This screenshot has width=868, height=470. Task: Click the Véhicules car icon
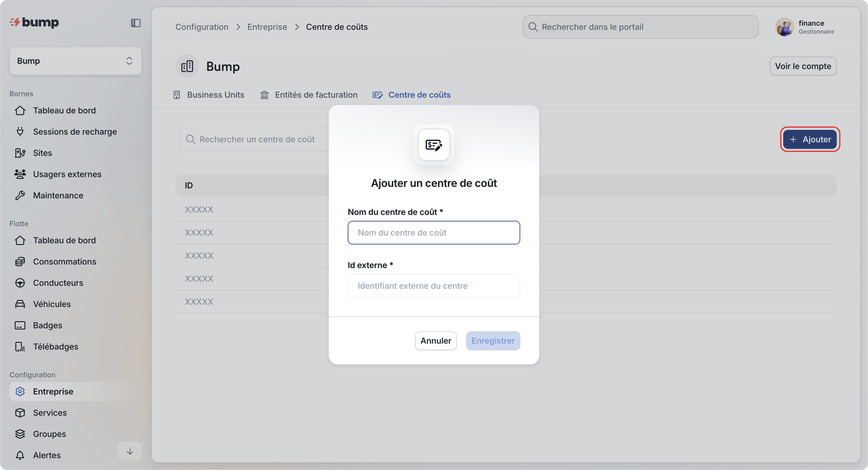click(20, 304)
